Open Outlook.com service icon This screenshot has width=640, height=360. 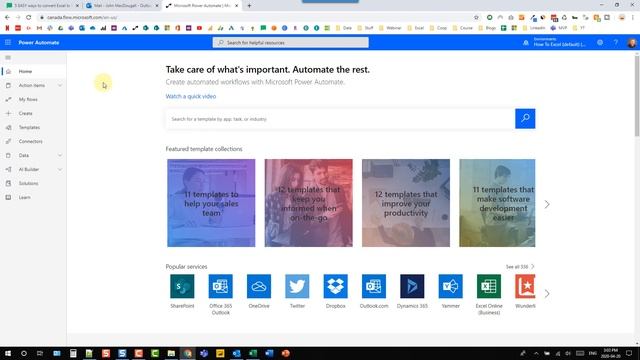click(x=373, y=286)
